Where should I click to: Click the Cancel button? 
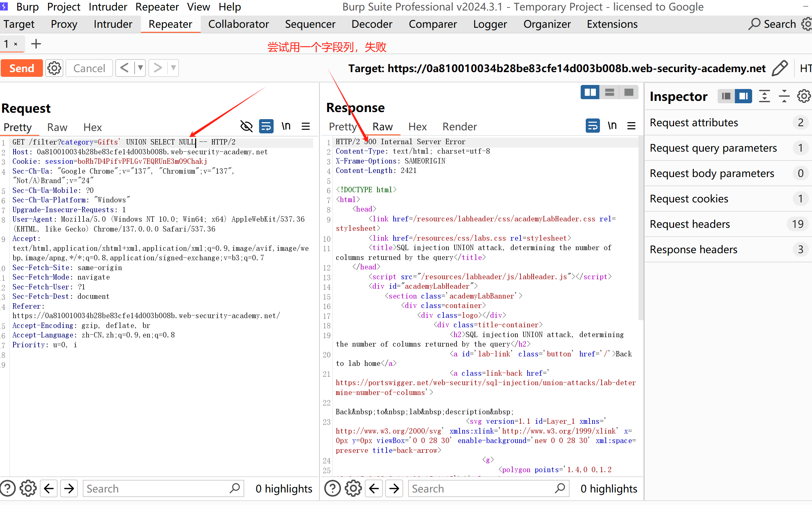click(89, 68)
